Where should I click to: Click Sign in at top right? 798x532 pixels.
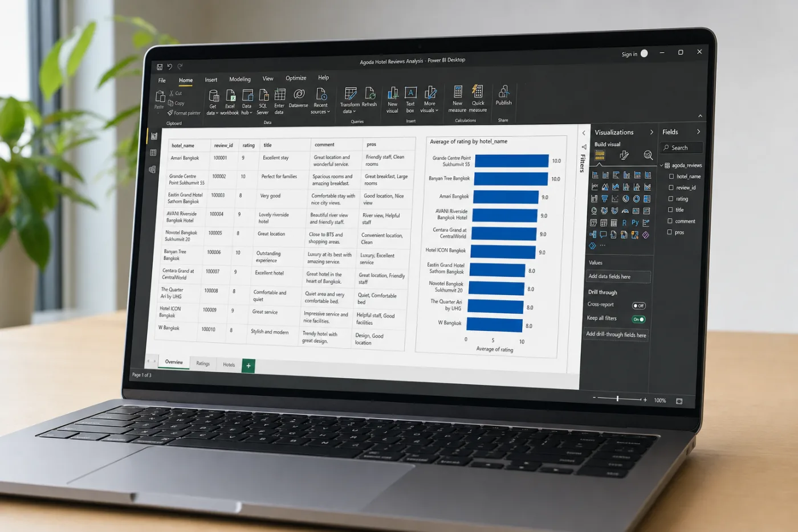[629, 54]
